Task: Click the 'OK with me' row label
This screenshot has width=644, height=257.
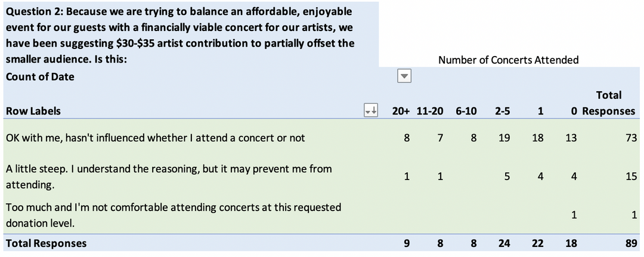Action: pyautogui.click(x=155, y=138)
